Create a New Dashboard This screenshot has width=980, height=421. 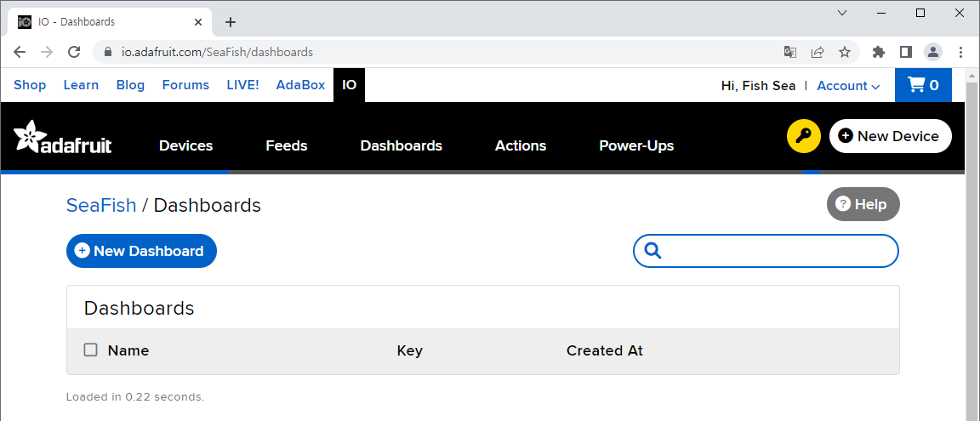[141, 251]
